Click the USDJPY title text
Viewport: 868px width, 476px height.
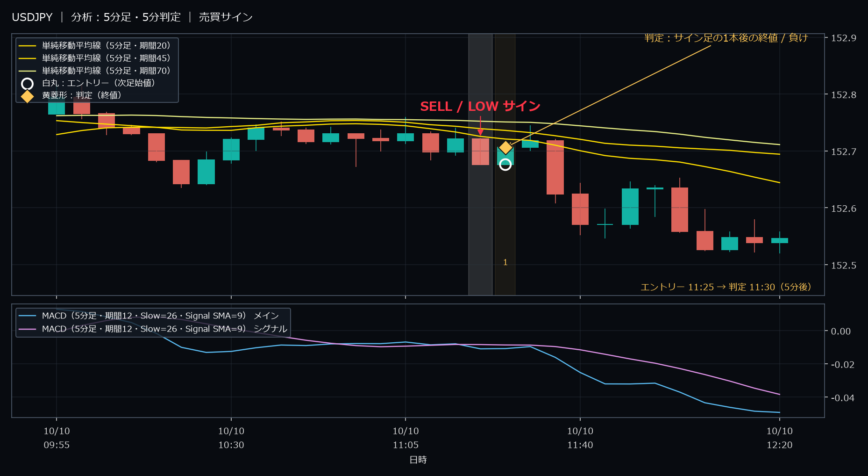(32, 17)
